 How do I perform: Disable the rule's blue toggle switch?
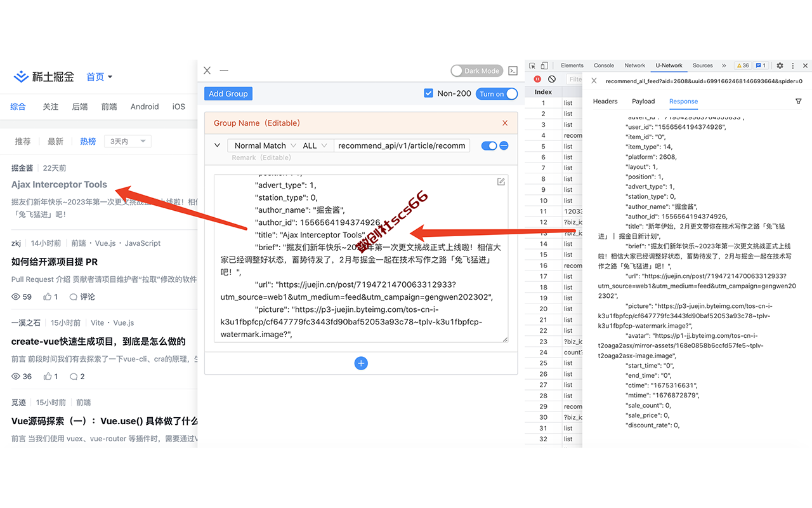488,145
